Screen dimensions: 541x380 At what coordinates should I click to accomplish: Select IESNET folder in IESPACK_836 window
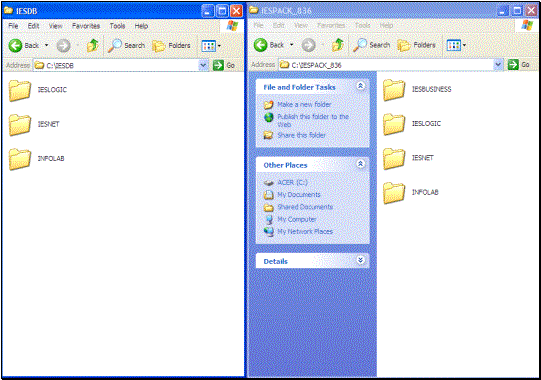click(409, 158)
